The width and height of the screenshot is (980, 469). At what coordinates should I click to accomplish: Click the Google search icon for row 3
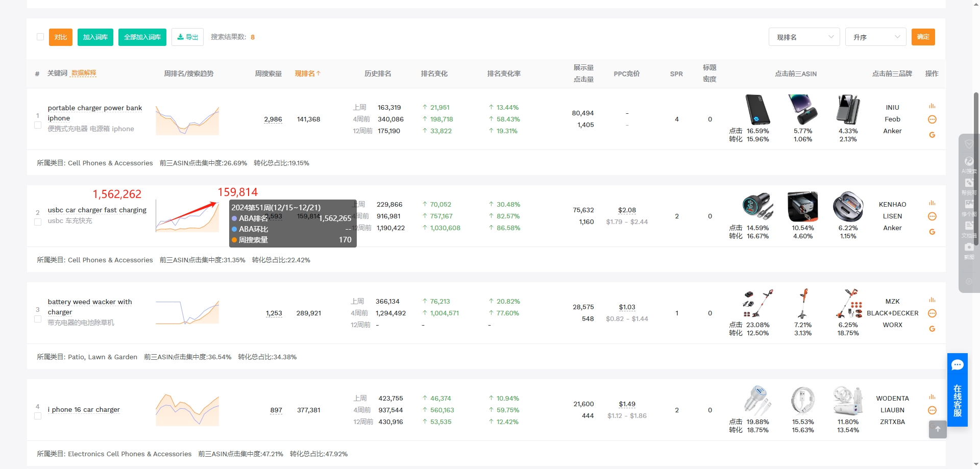click(x=932, y=329)
